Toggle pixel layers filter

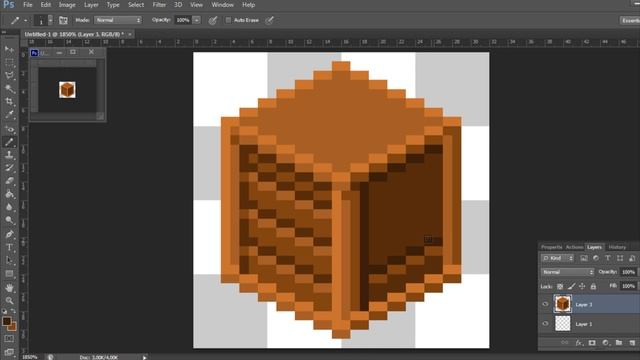click(584, 258)
